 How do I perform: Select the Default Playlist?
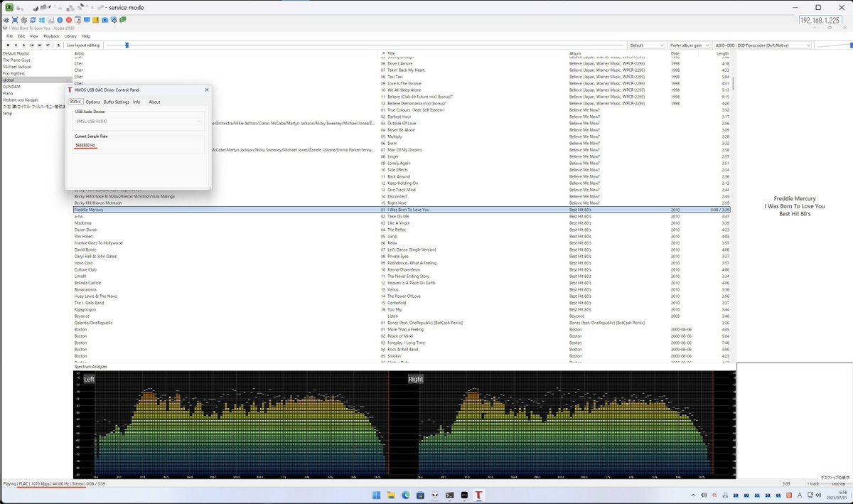15,53
